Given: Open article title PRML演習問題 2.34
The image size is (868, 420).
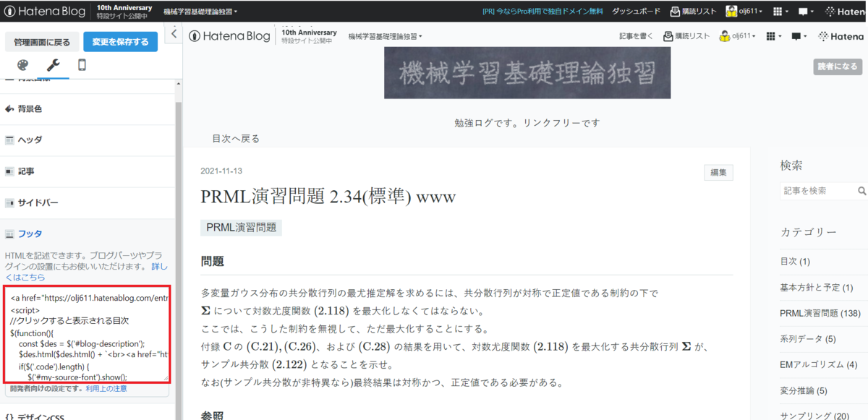Looking at the screenshot, I should pyautogui.click(x=328, y=197).
